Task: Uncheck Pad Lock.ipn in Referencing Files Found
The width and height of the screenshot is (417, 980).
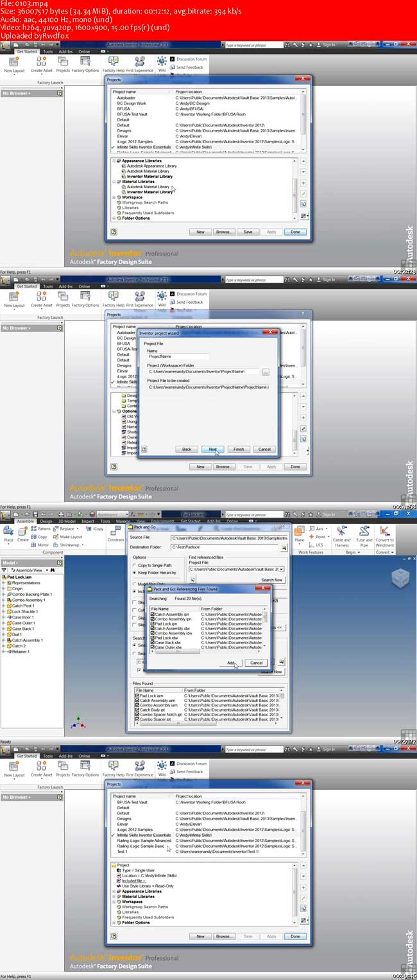Action: (152, 624)
